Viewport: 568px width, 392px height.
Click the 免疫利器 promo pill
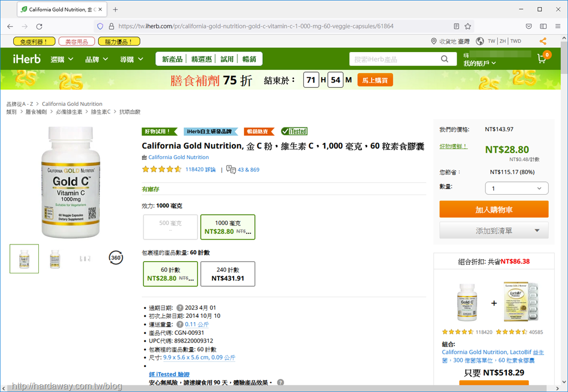(34, 42)
